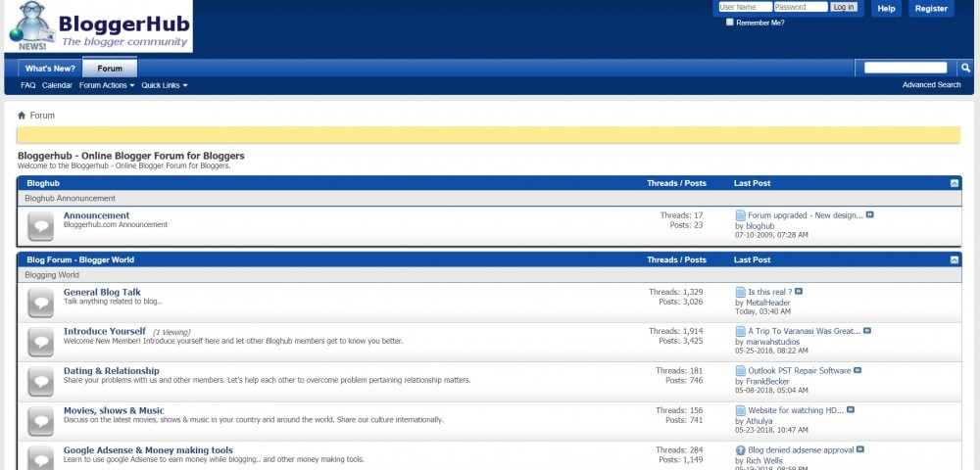Open the Forum Actions dropdown menu

107,85
